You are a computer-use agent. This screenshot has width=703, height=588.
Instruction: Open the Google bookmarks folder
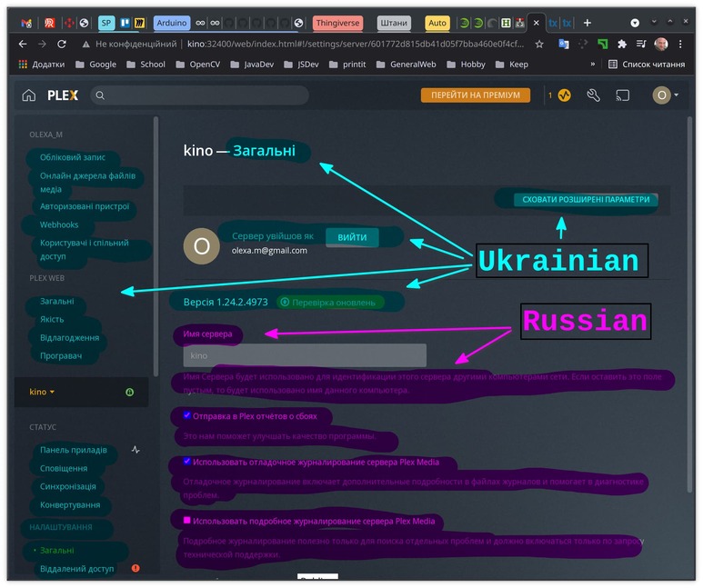coord(95,65)
